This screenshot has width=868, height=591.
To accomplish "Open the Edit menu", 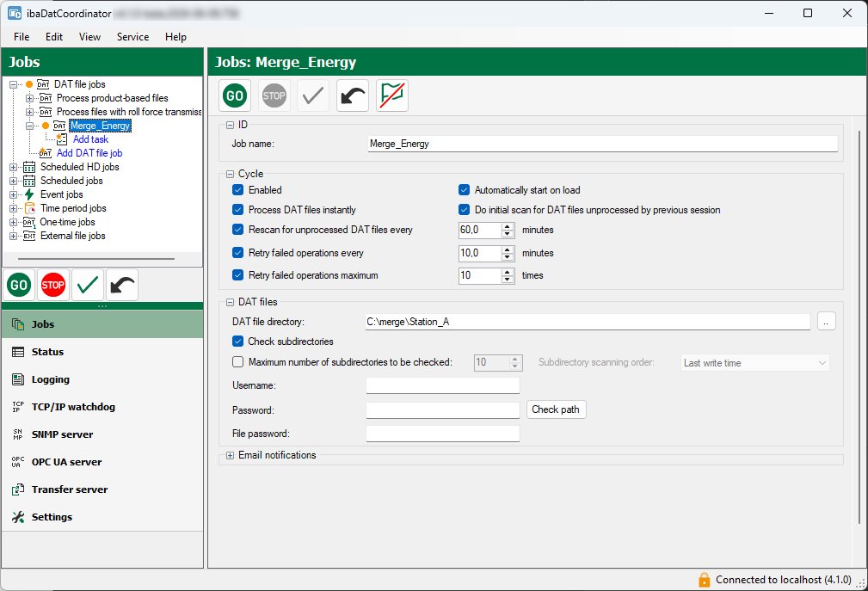I will click(x=53, y=36).
